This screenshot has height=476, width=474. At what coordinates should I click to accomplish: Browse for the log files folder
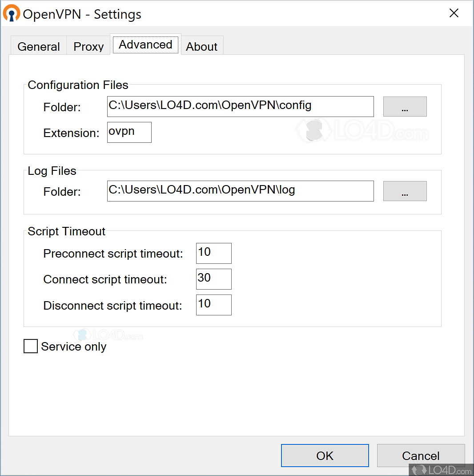(x=405, y=191)
